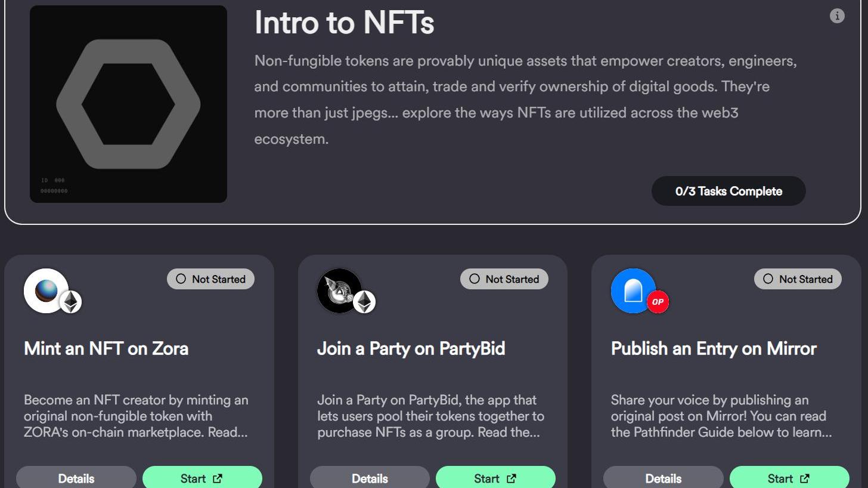Click the Ethereum badge on PartyBid card
The width and height of the screenshot is (868, 488).
pos(364,302)
